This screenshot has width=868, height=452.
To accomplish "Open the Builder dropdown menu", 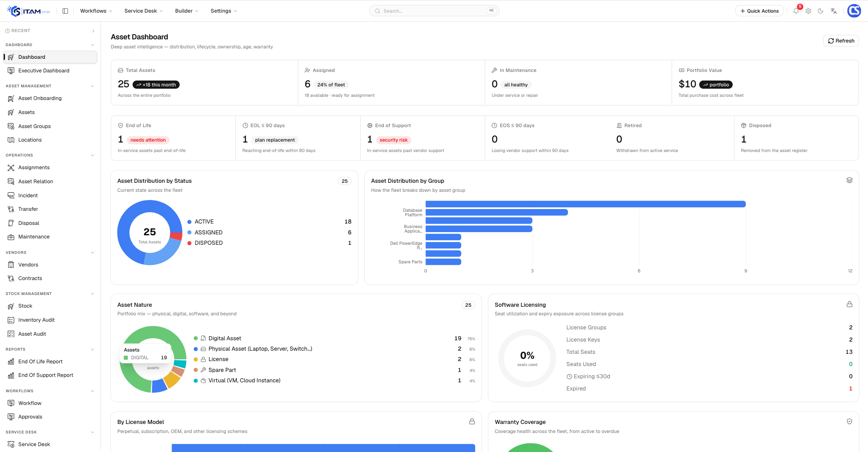I will click(x=186, y=11).
